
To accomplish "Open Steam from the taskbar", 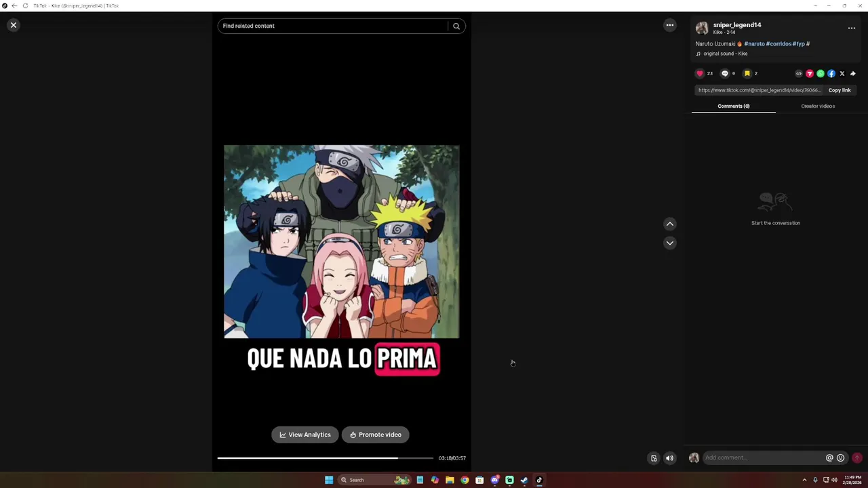I will point(524,480).
